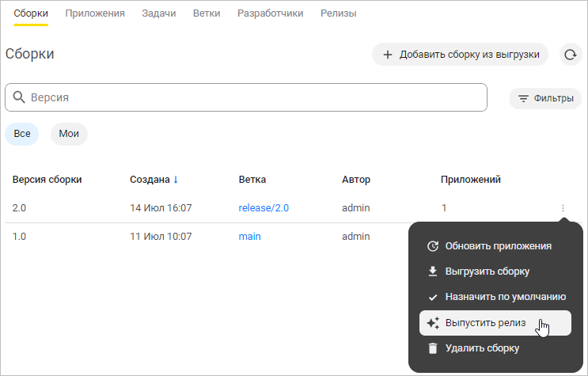Screen dimensions: 588x376
Task: Open the Релизы tab
Action: pyautogui.click(x=338, y=13)
